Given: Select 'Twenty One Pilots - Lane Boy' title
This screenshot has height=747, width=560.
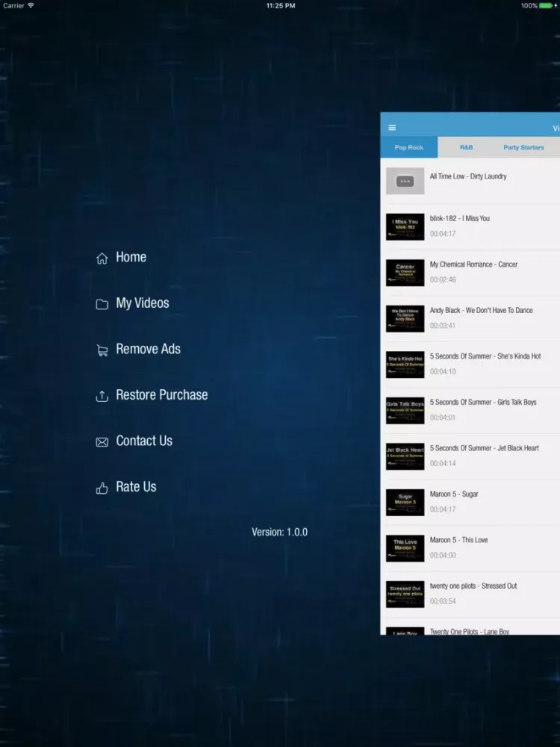Looking at the screenshot, I should pyautogui.click(x=470, y=631).
